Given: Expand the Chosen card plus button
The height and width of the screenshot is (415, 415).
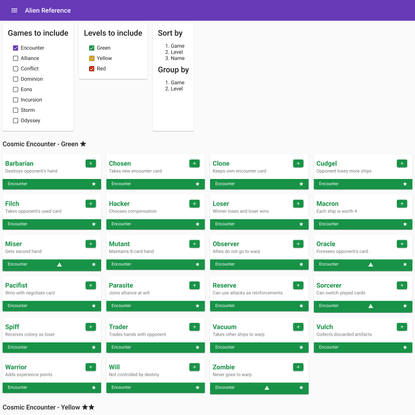Looking at the screenshot, I should coord(194,163).
